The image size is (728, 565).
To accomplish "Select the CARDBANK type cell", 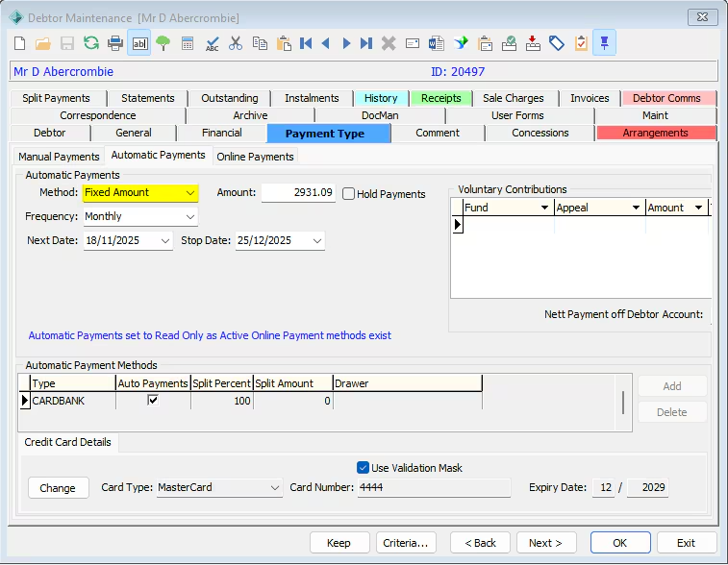I will pos(72,401).
